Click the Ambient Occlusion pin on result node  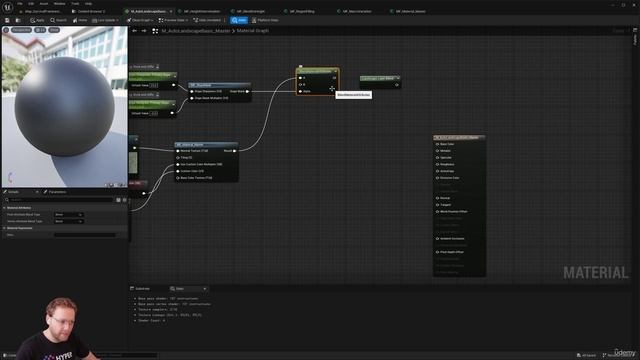[437, 238]
